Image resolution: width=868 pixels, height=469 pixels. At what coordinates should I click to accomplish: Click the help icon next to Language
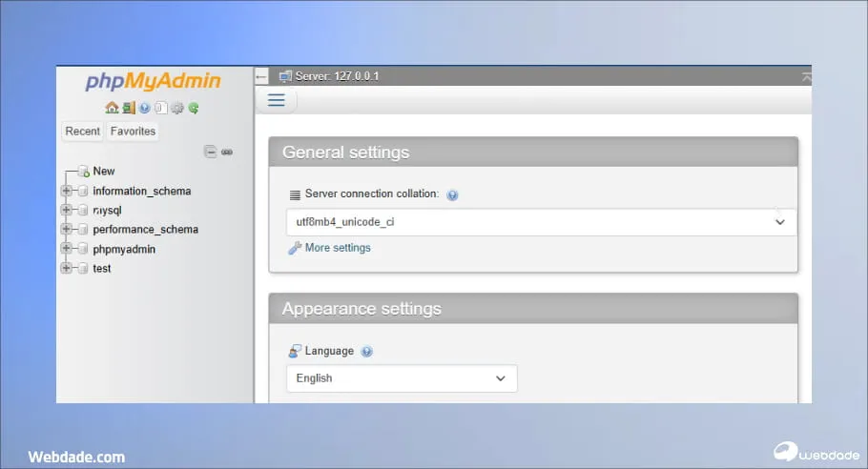(367, 352)
